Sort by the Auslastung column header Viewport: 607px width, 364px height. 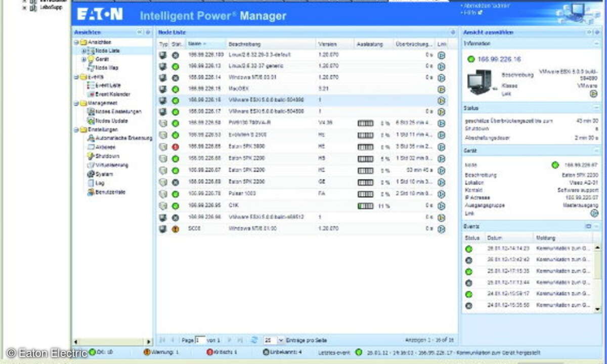pyautogui.click(x=373, y=44)
